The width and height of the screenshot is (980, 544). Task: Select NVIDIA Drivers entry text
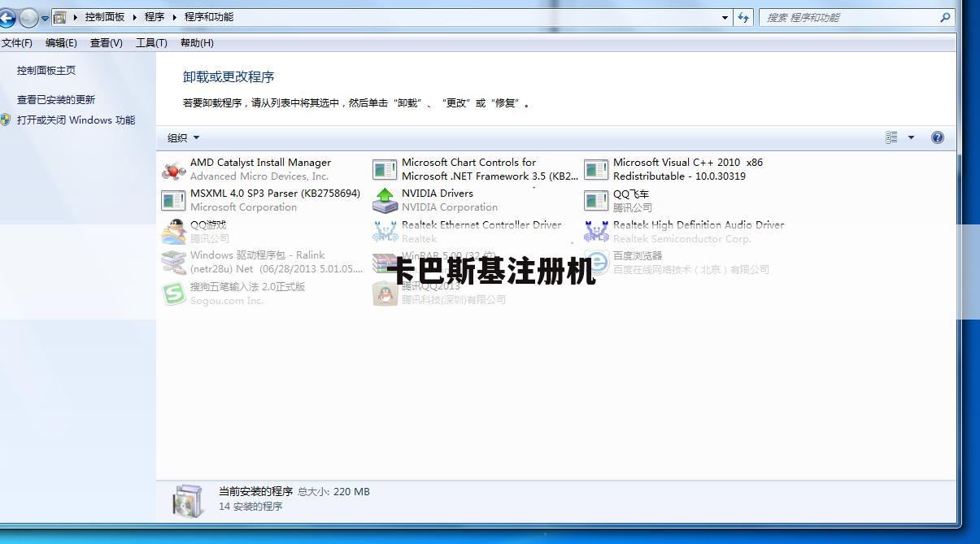coord(437,194)
